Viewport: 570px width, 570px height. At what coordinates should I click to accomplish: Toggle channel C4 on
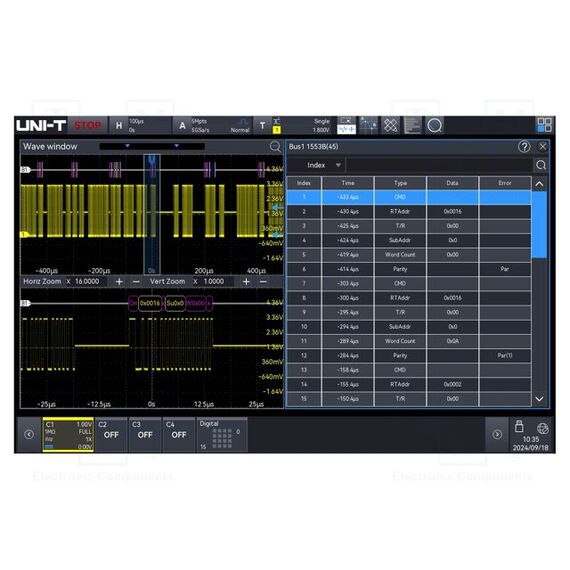pos(178,435)
